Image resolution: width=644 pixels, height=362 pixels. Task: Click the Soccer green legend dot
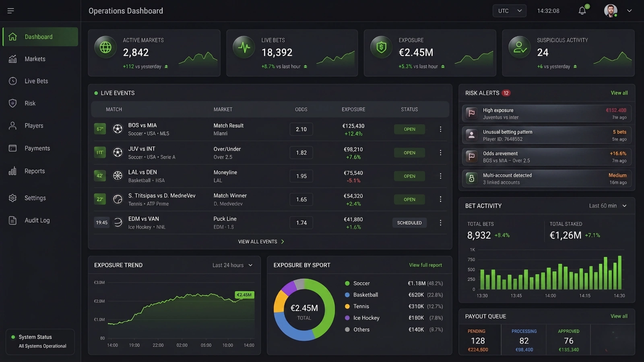click(x=347, y=283)
